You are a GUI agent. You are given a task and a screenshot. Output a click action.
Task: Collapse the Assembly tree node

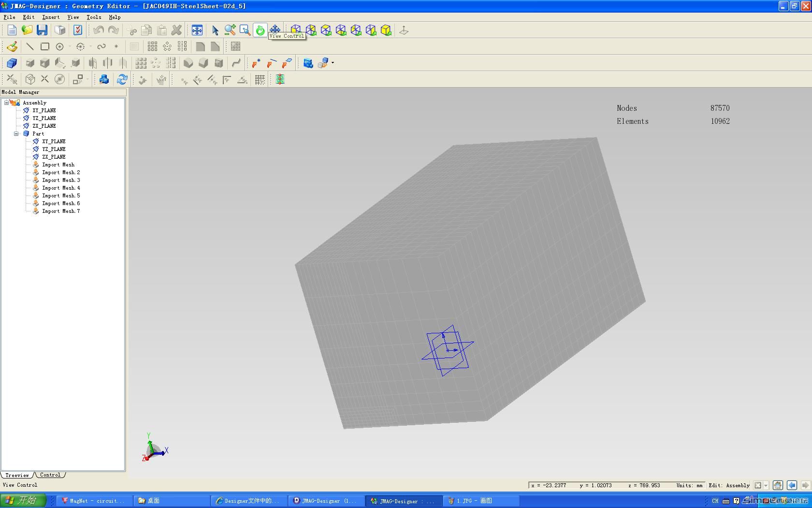pos(6,103)
